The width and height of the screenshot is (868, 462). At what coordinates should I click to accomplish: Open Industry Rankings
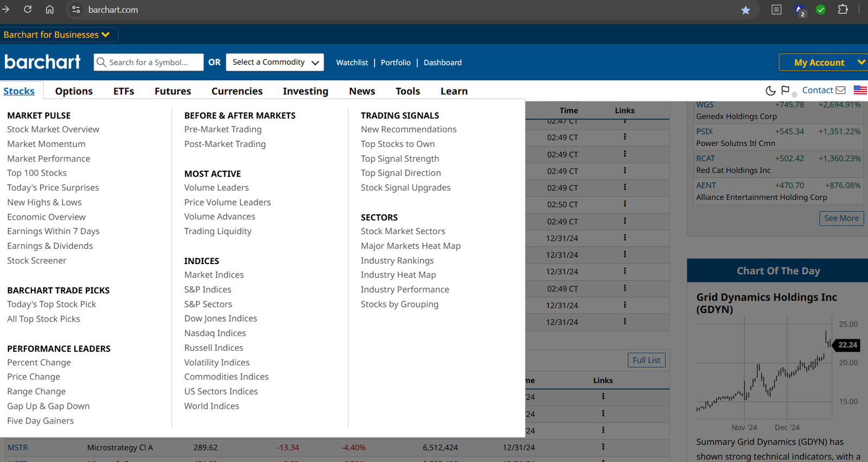397,260
